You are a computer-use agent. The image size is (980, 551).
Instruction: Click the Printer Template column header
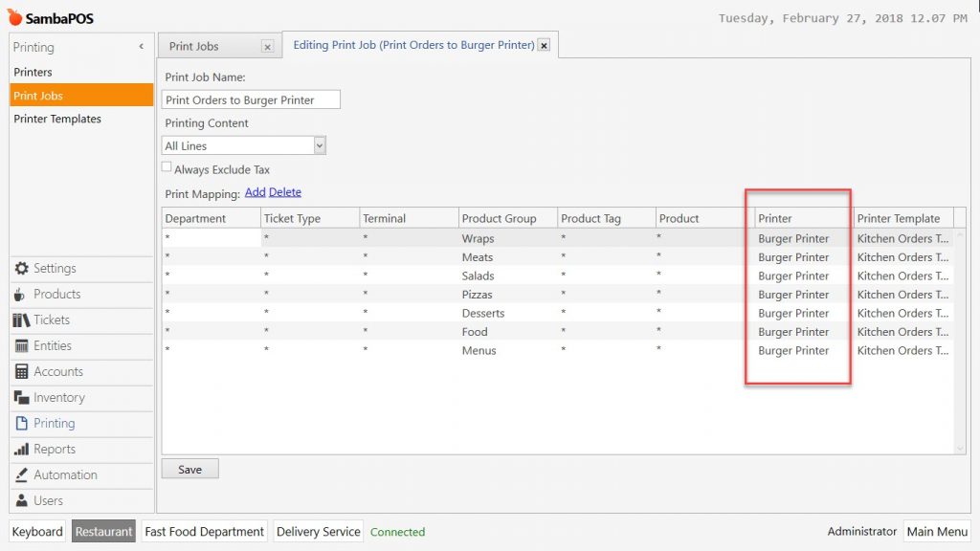click(x=903, y=219)
